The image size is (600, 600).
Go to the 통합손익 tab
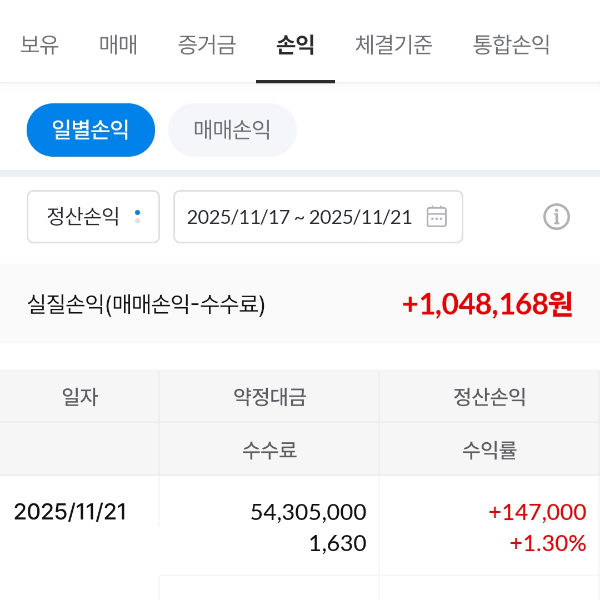[511, 45]
